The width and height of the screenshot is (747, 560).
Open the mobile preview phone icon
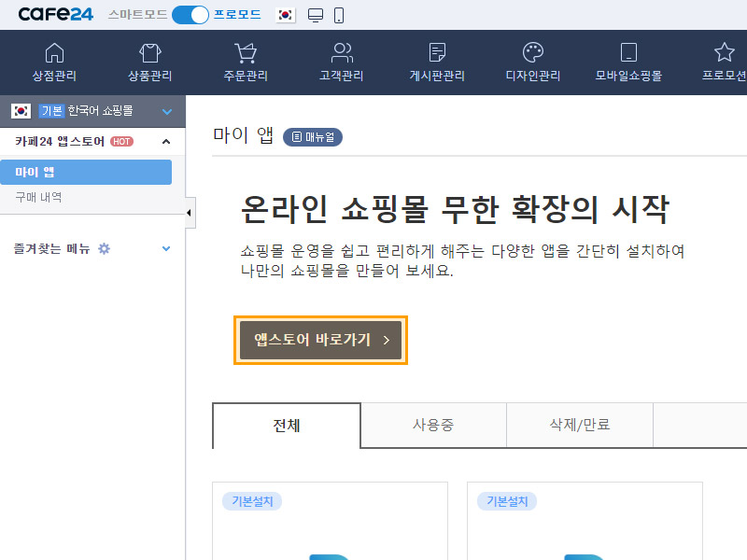click(x=339, y=15)
